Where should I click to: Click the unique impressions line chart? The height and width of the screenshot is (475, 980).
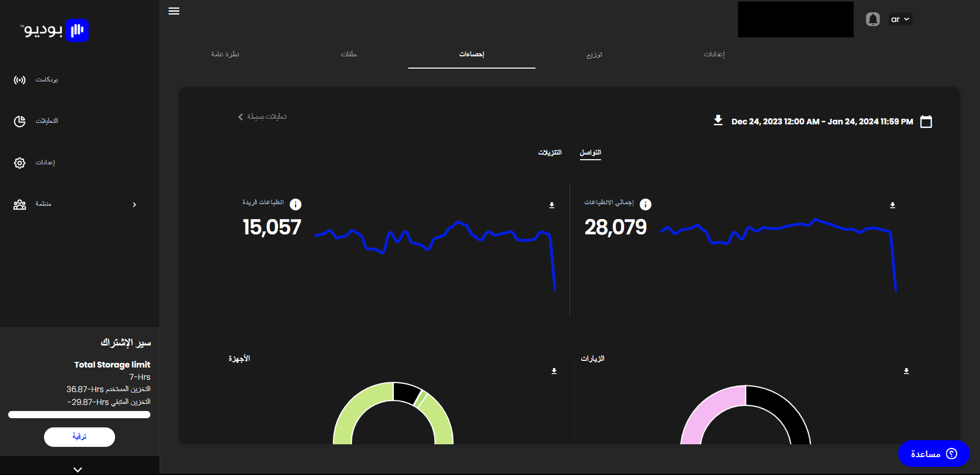pos(435,255)
